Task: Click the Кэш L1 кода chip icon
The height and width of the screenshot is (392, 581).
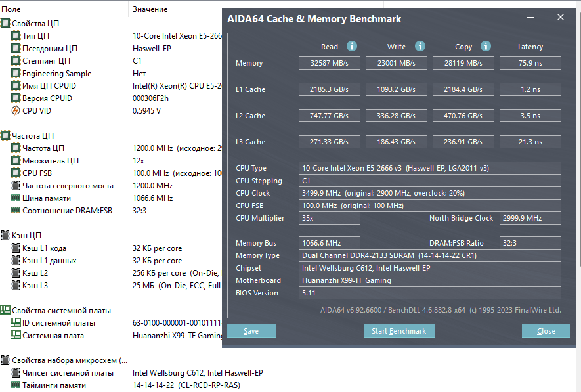Action: [x=16, y=248]
